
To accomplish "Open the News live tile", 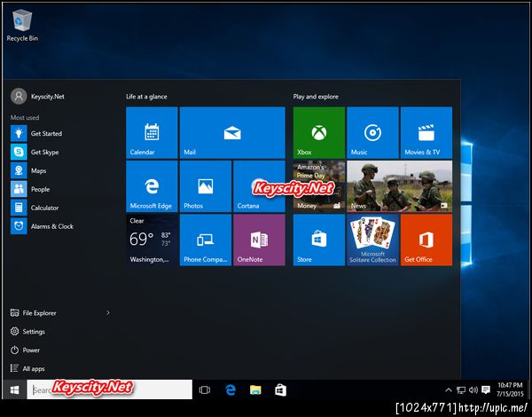I will coord(399,186).
